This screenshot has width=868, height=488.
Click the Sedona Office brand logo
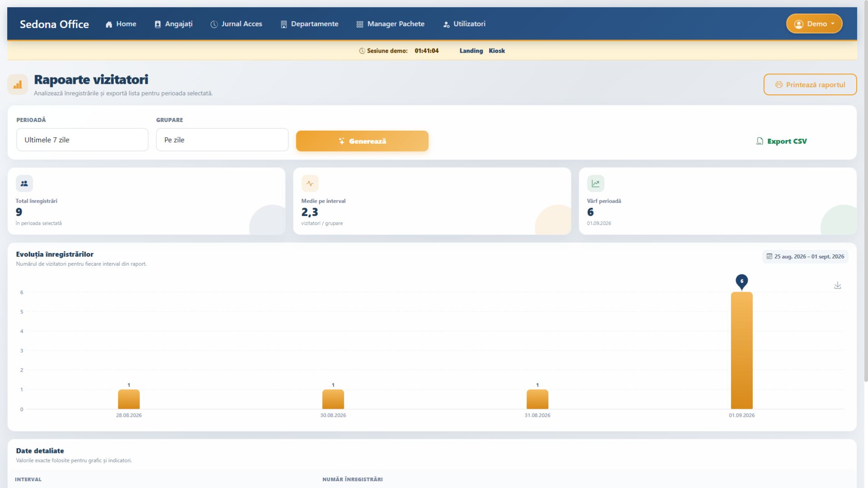pyautogui.click(x=54, y=24)
